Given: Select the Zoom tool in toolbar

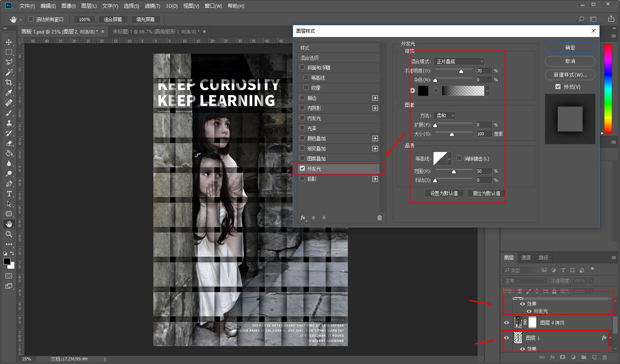Looking at the screenshot, I should point(9,234).
